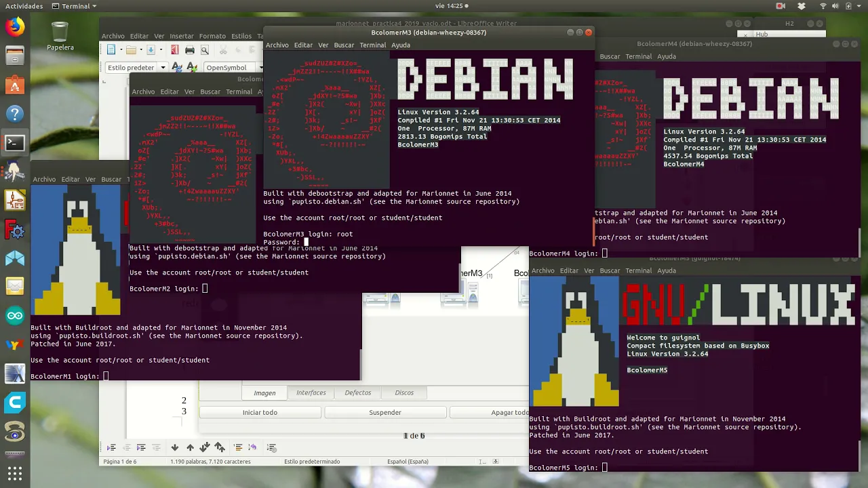Click the Move Up arrow in Writer bottom toolbar
Viewport: 868px width, 488px height.
coord(190,447)
